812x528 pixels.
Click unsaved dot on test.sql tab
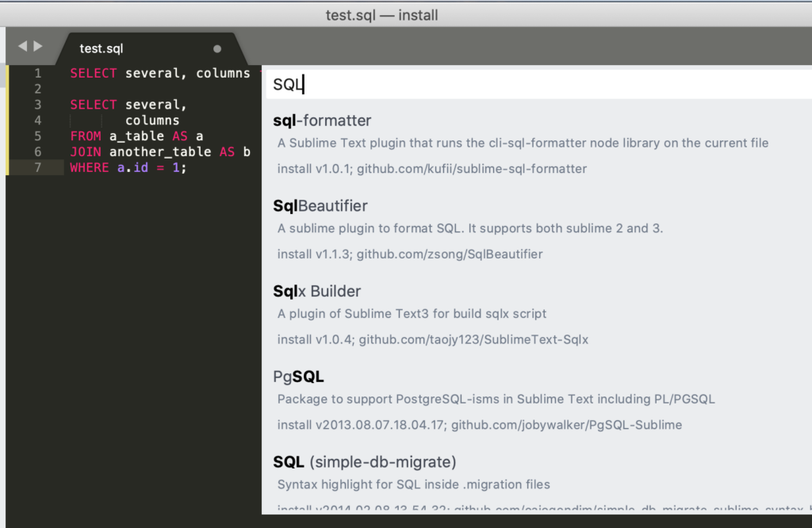click(217, 48)
